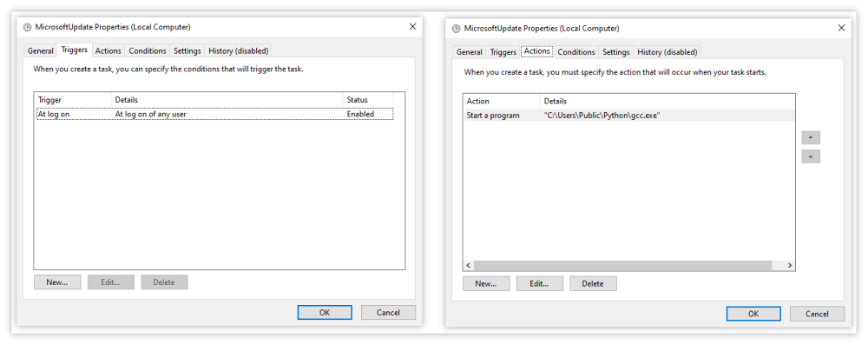Screen dimensions: 868x345
Task: Close the right MicrosoftUpdate Properties window
Action: pos(841,28)
